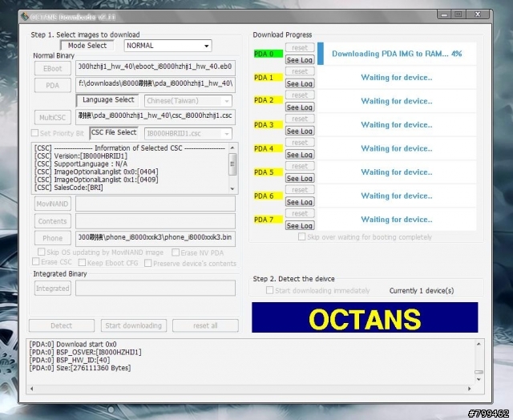Click the bottom log scroll-up arrow

(x=479, y=344)
